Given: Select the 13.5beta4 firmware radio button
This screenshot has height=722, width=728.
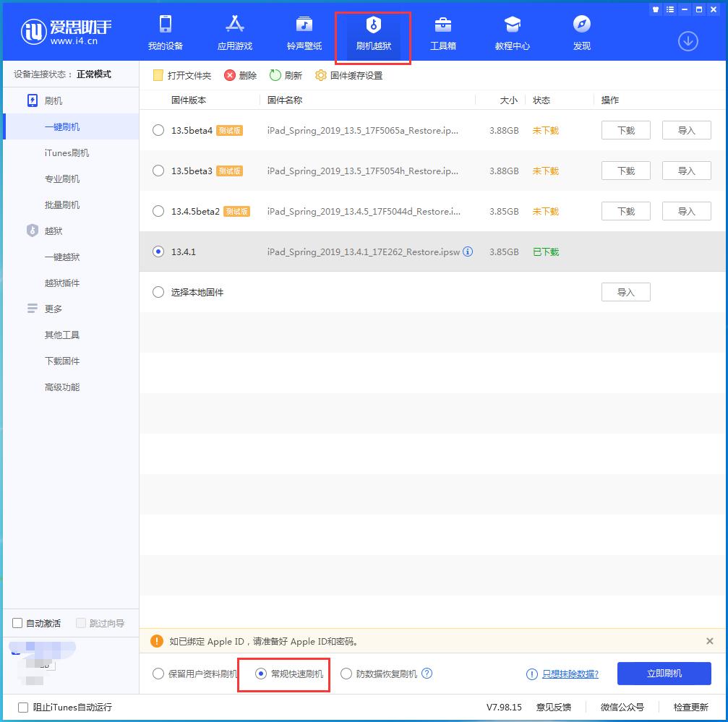Looking at the screenshot, I should coord(158,130).
